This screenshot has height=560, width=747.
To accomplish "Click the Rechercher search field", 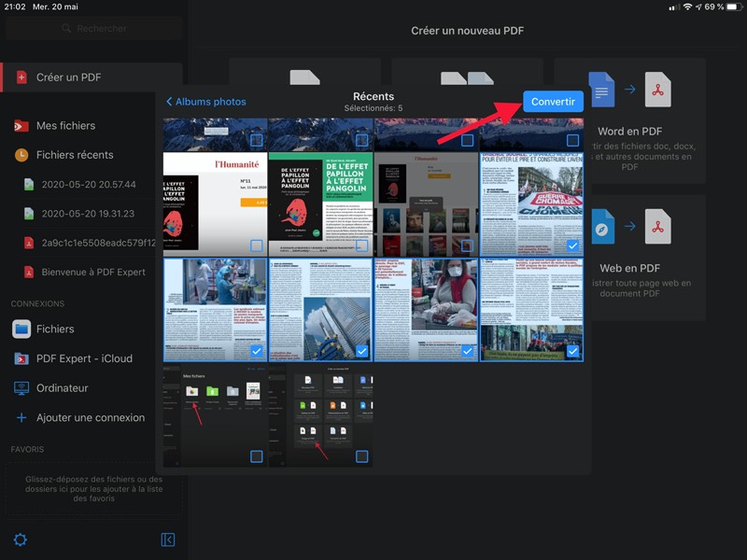I will pyautogui.click(x=93, y=29).
